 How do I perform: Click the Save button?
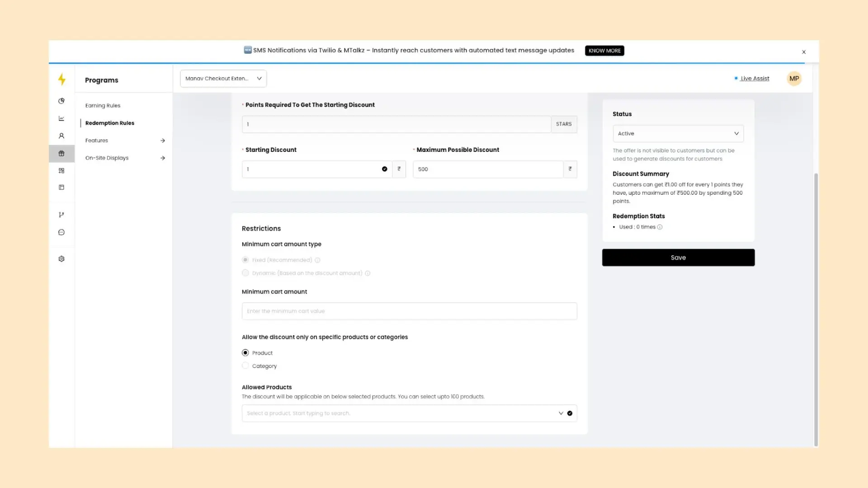pos(678,258)
